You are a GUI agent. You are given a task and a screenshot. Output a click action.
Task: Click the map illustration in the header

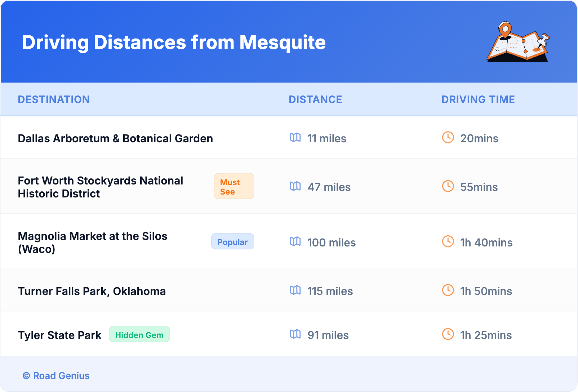click(x=518, y=42)
